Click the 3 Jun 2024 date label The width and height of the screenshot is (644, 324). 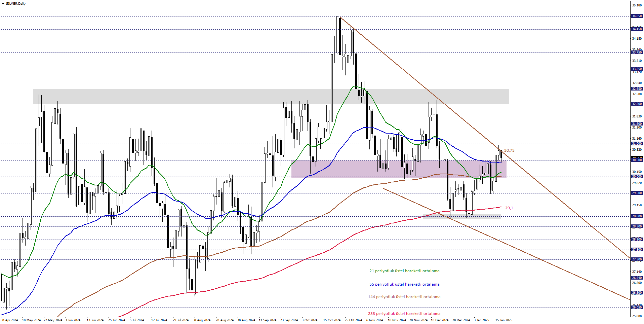click(x=73, y=320)
